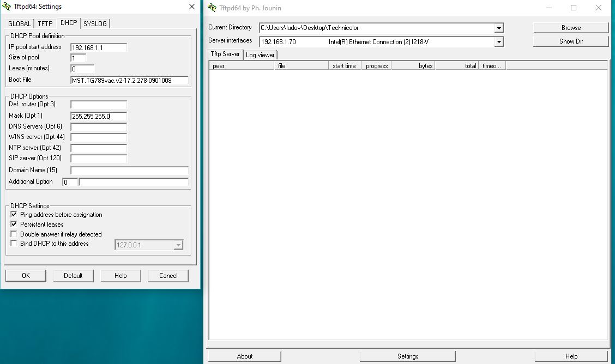Click OK in Settings dialog

[26, 275]
